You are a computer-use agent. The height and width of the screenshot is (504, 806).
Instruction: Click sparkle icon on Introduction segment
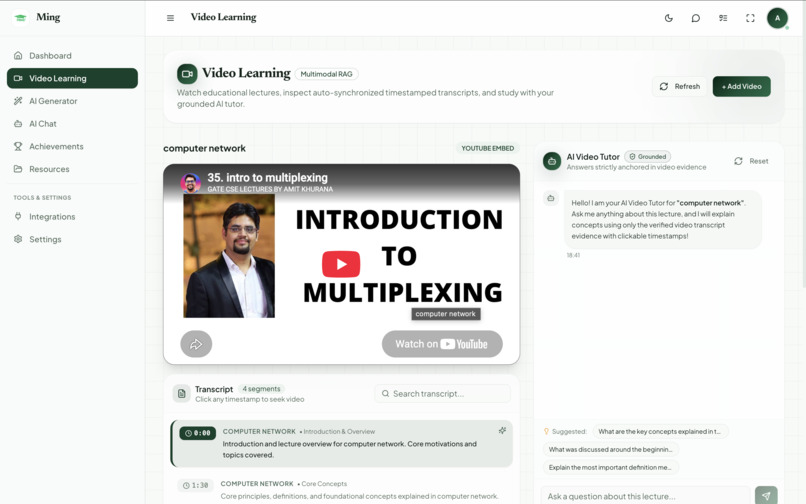point(502,430)
